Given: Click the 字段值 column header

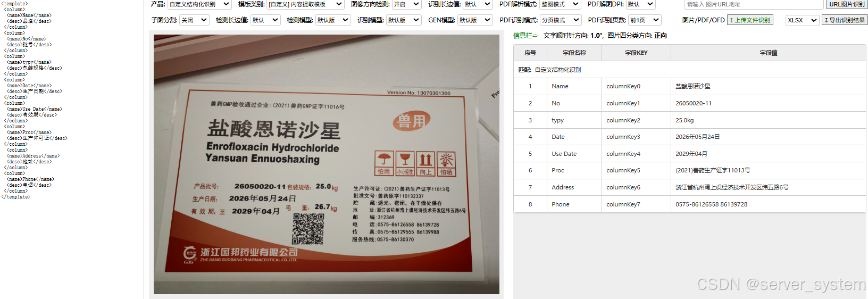Looking at the screenshot, I should [769, 53].
